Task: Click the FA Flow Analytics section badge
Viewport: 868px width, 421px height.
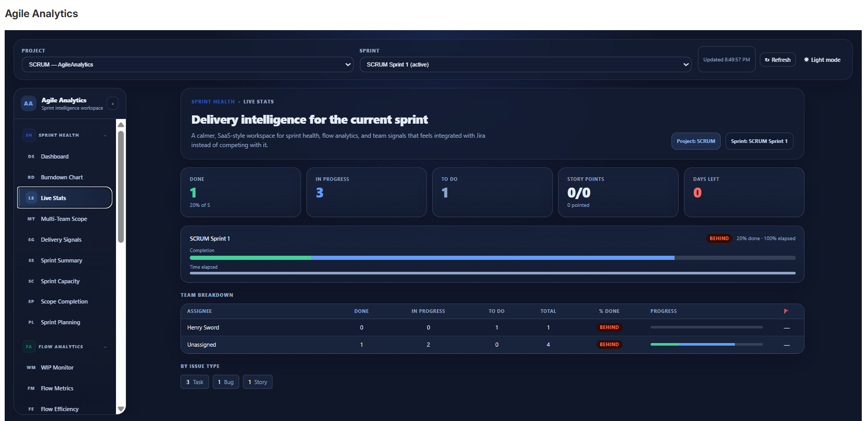Action: coord(29,347)
